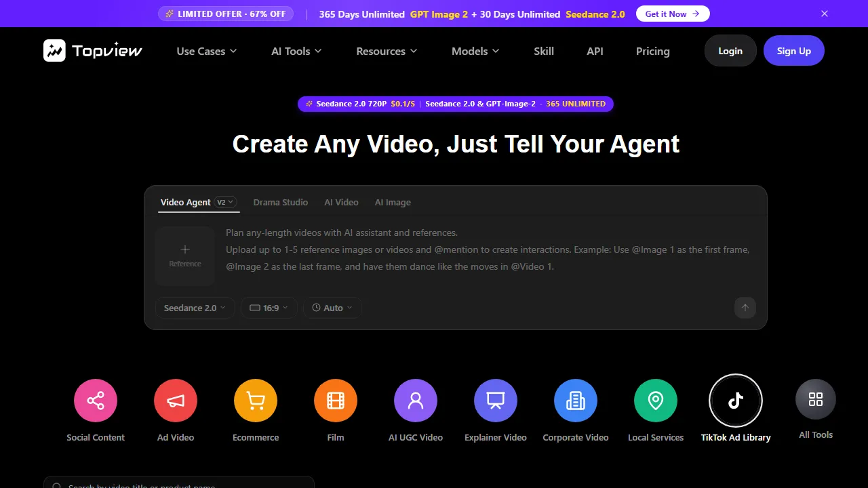868x488 pixels.
Task: Expand the AI Tools menu
Action: pos(296,51)
